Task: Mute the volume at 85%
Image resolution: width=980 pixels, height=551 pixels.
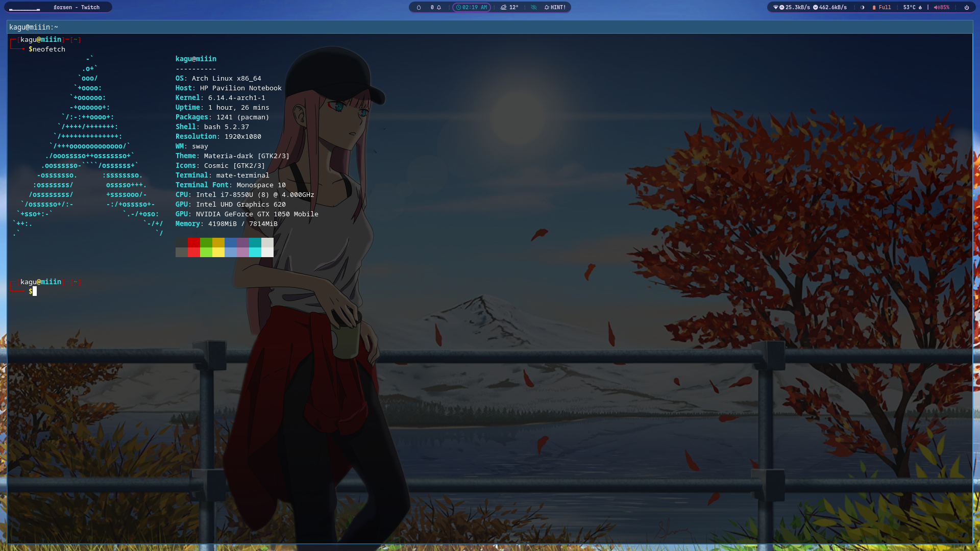Action: coord(942,8)
